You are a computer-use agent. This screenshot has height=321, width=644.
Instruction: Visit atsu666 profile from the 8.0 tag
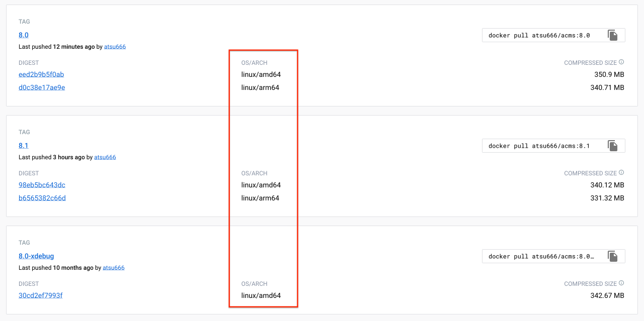coord(115,47)
